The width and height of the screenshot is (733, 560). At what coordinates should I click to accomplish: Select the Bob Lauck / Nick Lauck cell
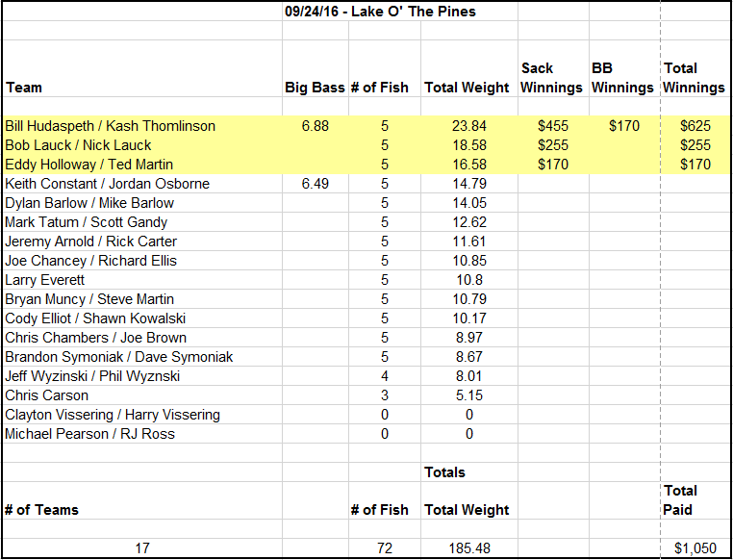[x=142, y=145]
